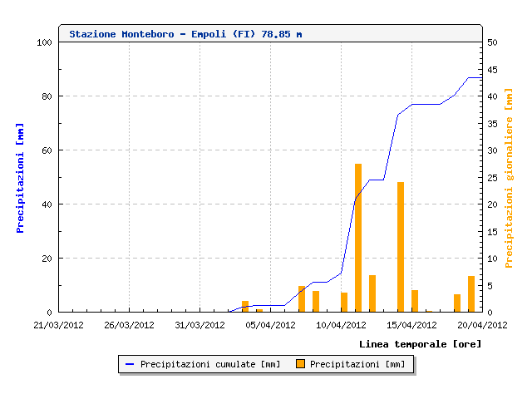Click the leftmost orange bar in the chart
Image resolution: width=532 pixels, height=399 pixels.
245,306
